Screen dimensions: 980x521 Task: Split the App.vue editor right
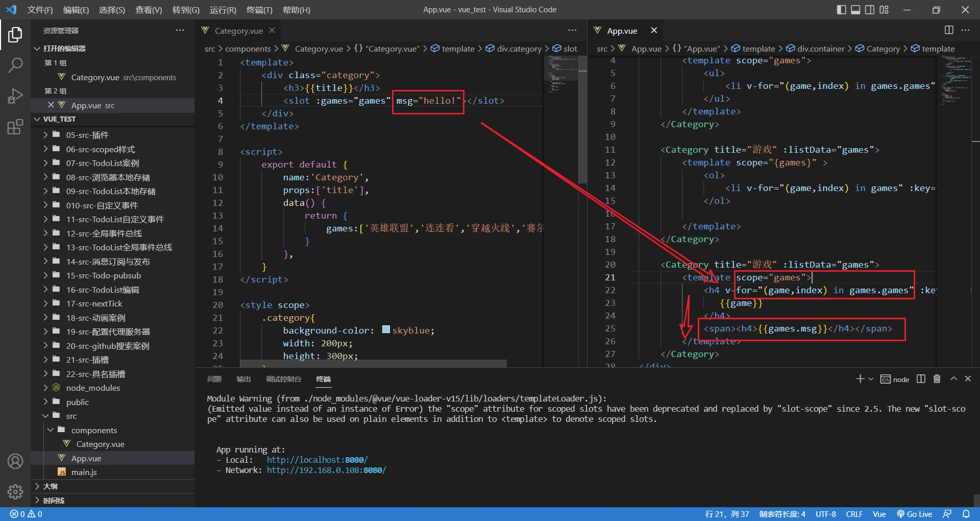(x=949, y=30)
